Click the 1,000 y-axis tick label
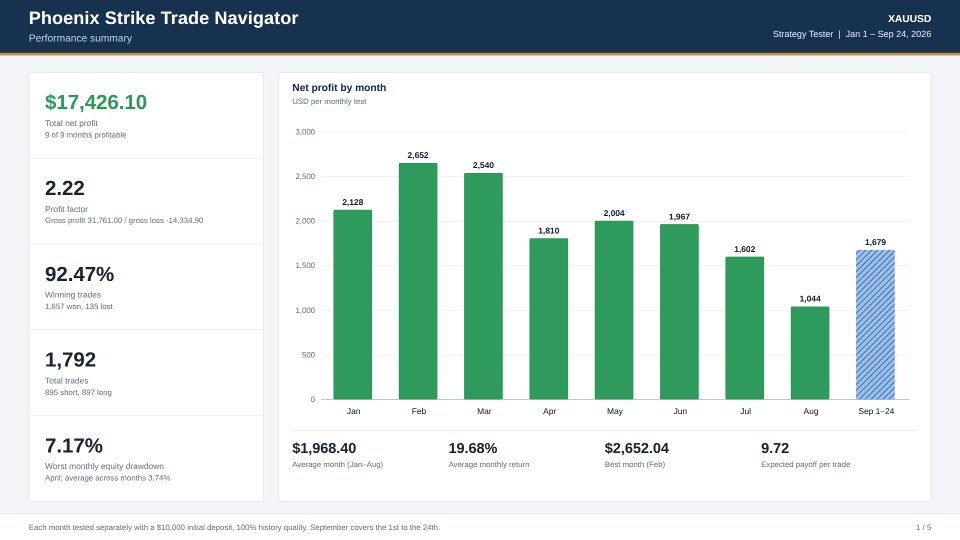The image size is (960, 540). 305,310
